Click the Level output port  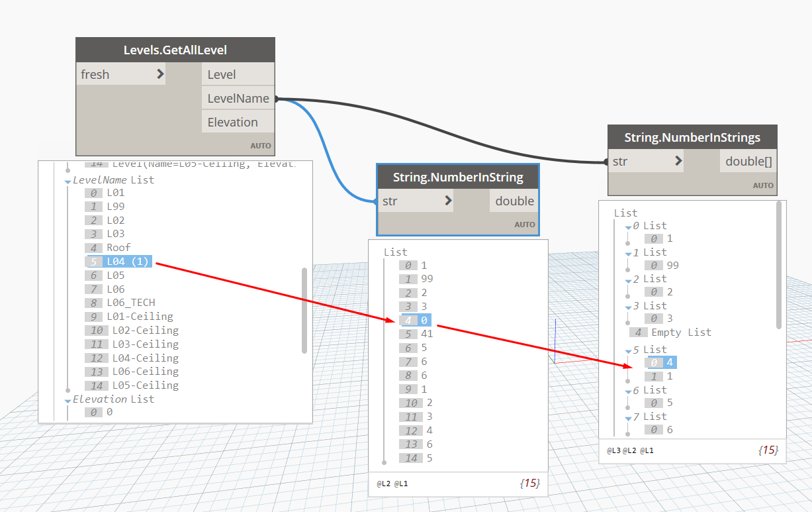[x=222, y=75]
